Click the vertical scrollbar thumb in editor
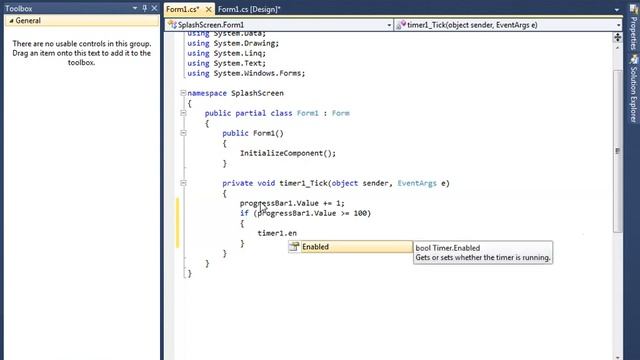This screenshot has width=640, height=360. click(617, 151)
